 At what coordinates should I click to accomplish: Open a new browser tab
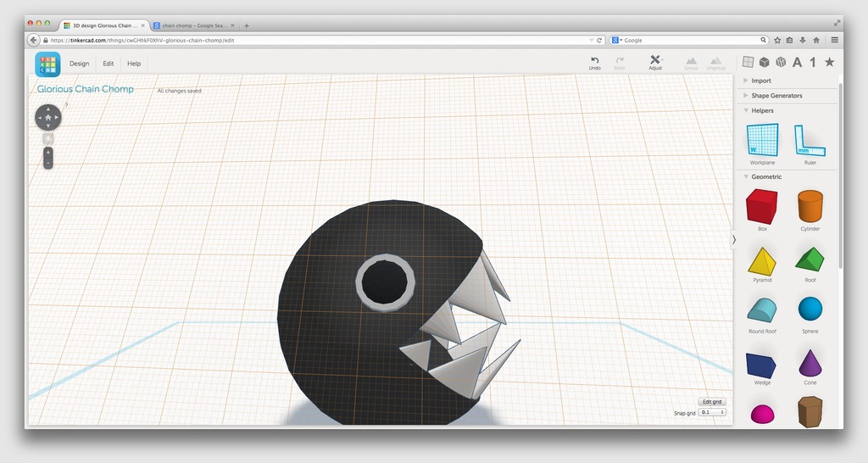[x=247, y=25]
